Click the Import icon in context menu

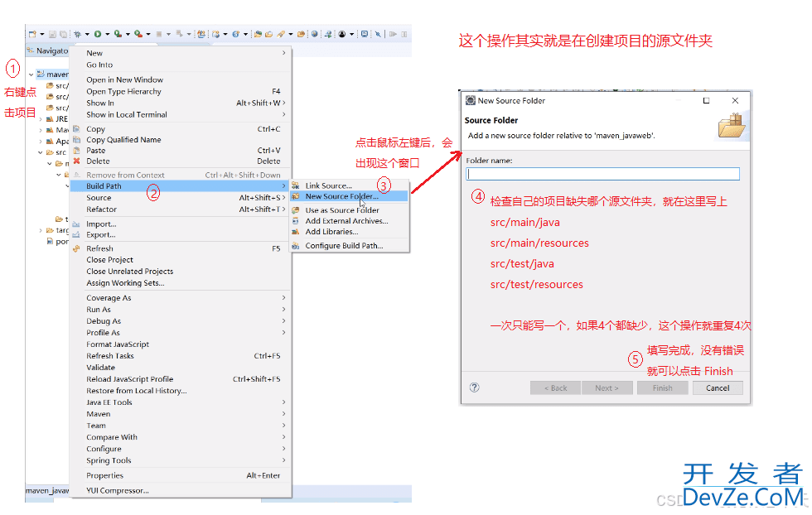[76, 224]
